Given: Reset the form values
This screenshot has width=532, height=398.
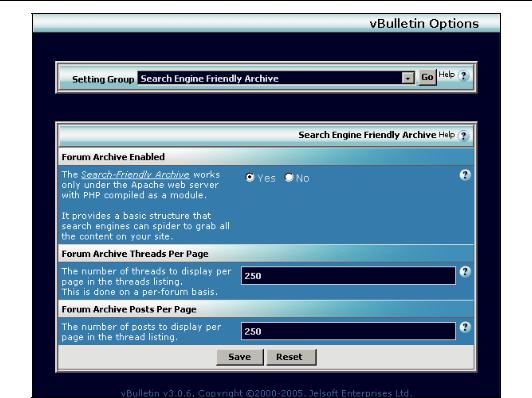Looking at the screenshot, I should (x=291, y=357).
